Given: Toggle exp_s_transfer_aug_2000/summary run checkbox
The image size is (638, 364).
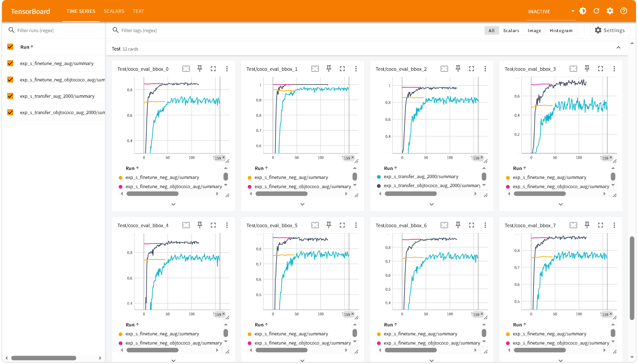Looking at the screenshot, I should (10, 96).
